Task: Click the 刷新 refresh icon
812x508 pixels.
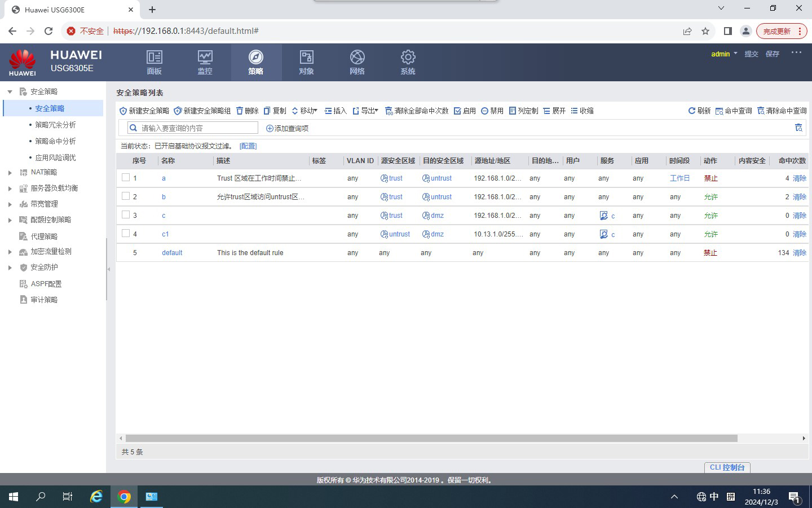Action: (x=691, y=111)
